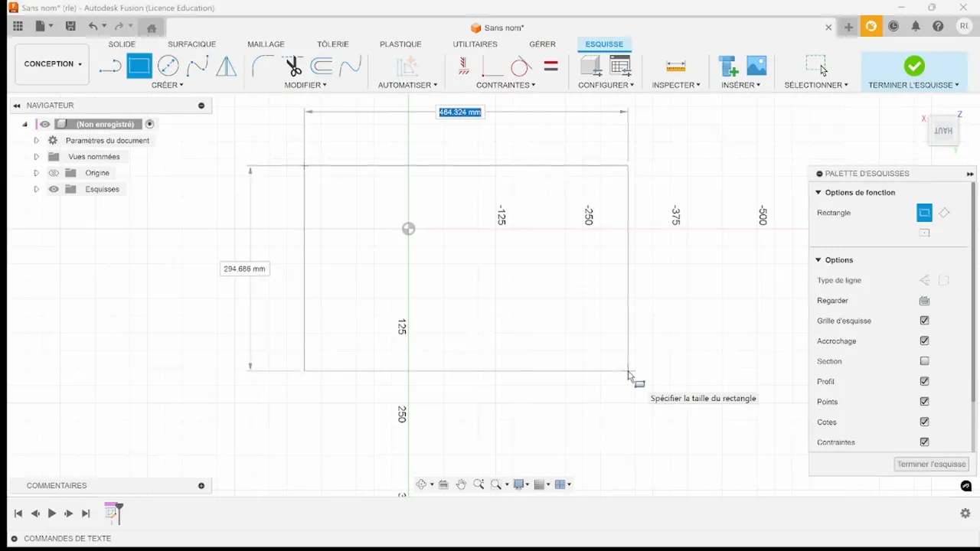
Task: Select the Offset tool
Action: pyautogui.click(x=322, y=67)
